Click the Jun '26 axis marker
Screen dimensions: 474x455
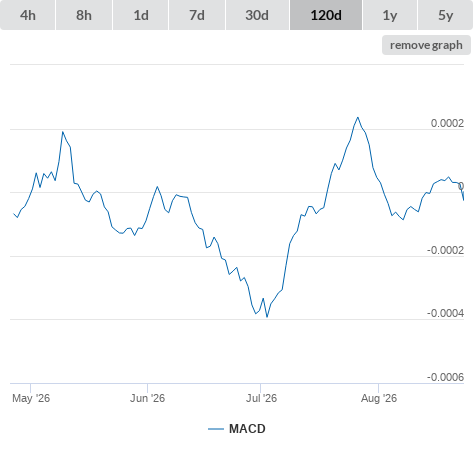[x=147, y=398]
